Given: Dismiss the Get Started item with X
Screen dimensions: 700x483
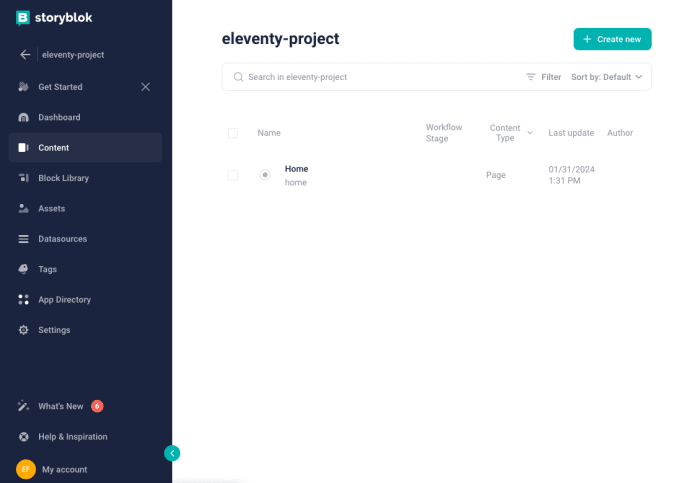Looking at the screenshot, I should pos(146,87).
